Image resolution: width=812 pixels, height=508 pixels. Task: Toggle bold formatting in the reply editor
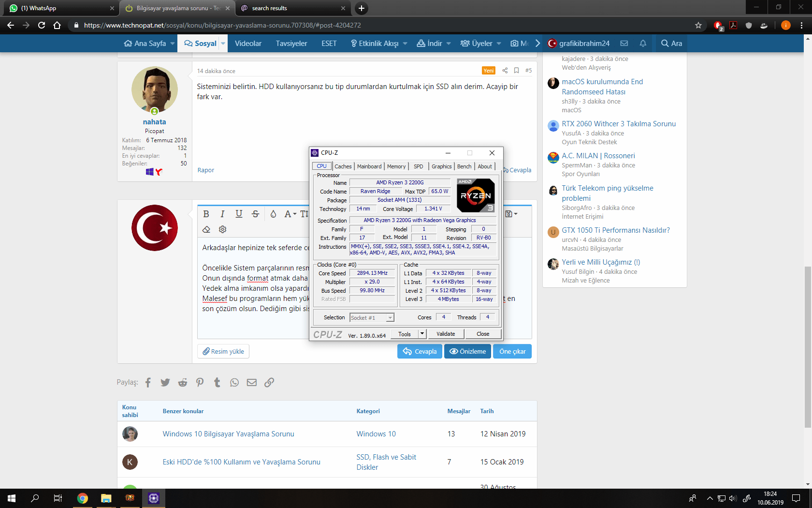coord(206,214)
